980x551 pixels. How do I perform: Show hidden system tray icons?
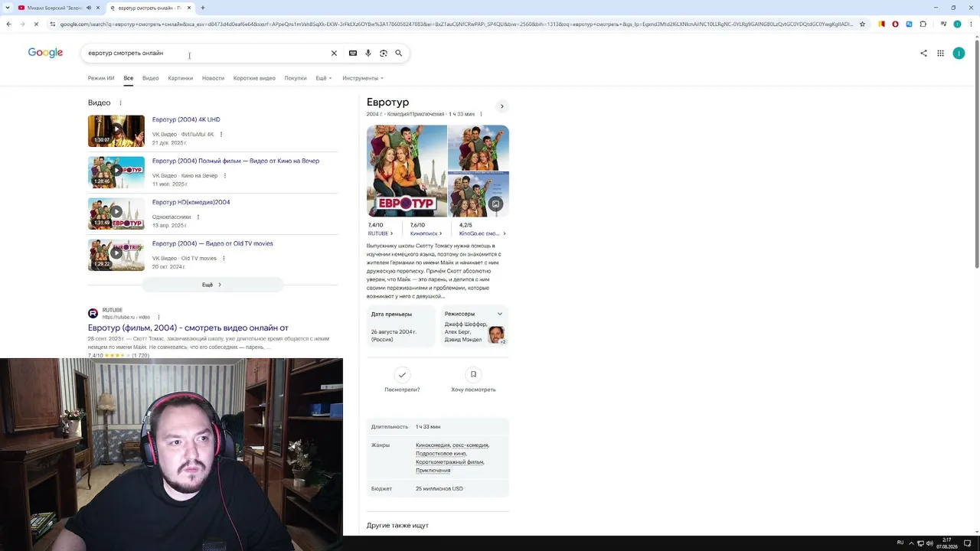911,543
